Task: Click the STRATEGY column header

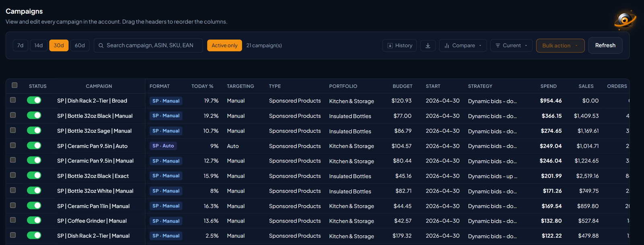Action: (x=480, y=86)
